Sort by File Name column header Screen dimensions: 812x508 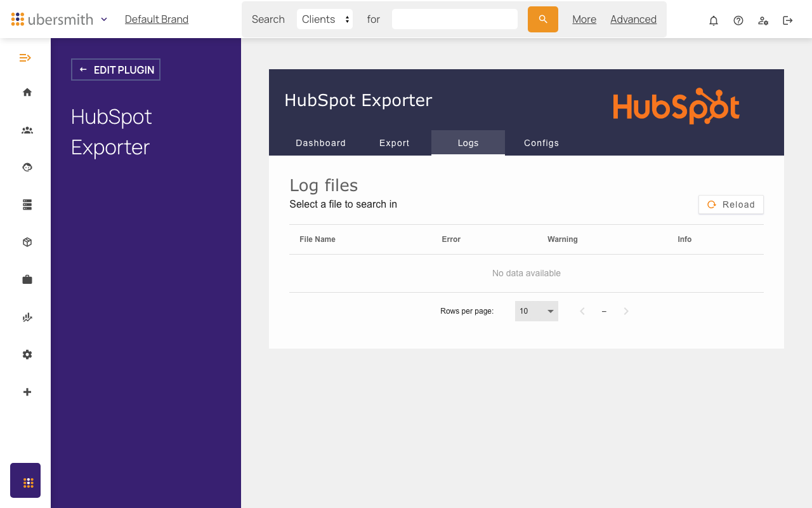point(317,239)
